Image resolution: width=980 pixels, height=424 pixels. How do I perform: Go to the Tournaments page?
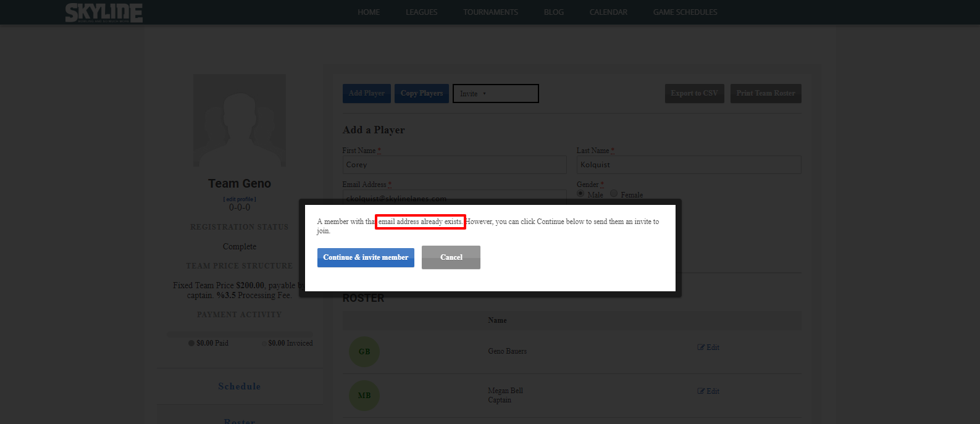click(491, 12)
